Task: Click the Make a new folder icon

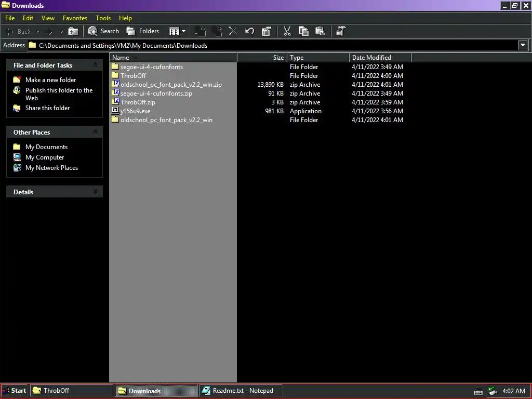Action: click(17, 79)
